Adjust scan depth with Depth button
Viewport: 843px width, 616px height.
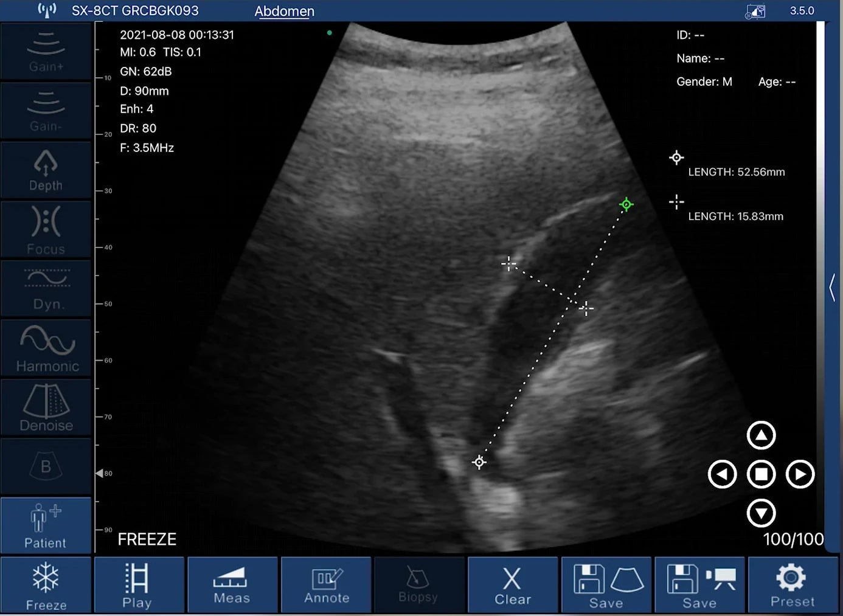pyautogui.click(x=46, y=171)
